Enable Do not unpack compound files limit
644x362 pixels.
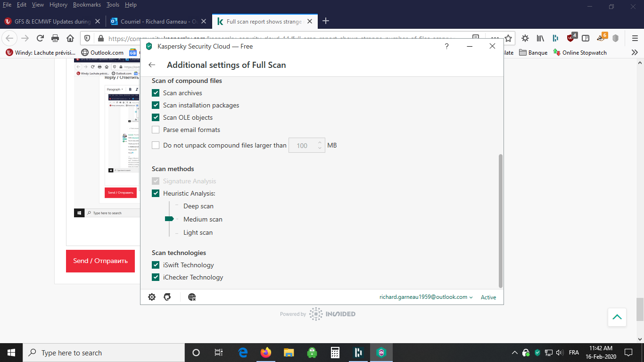156,145
